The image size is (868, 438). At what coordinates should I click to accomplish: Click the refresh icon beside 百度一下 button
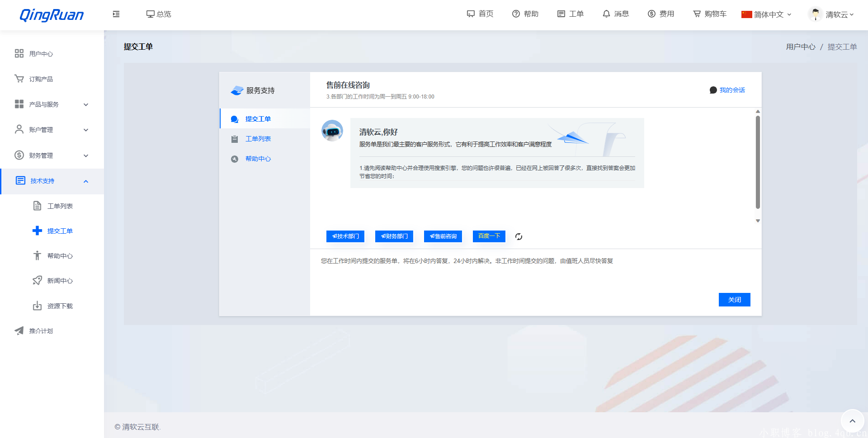[519, 236]
